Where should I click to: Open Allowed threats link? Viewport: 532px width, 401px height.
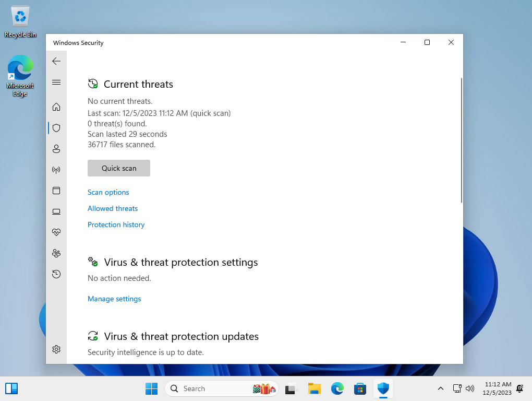click(113, 208)
